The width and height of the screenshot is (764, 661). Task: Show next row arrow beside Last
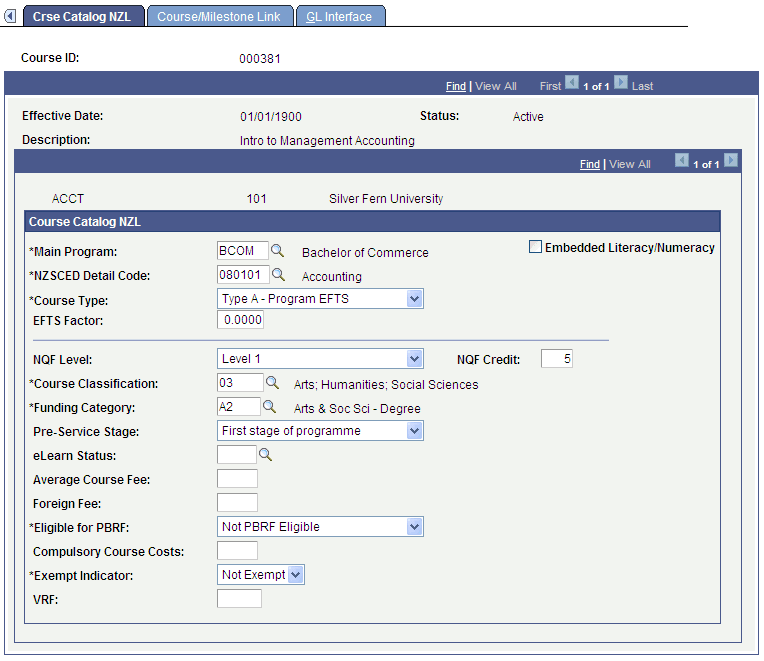coord(620,83)
